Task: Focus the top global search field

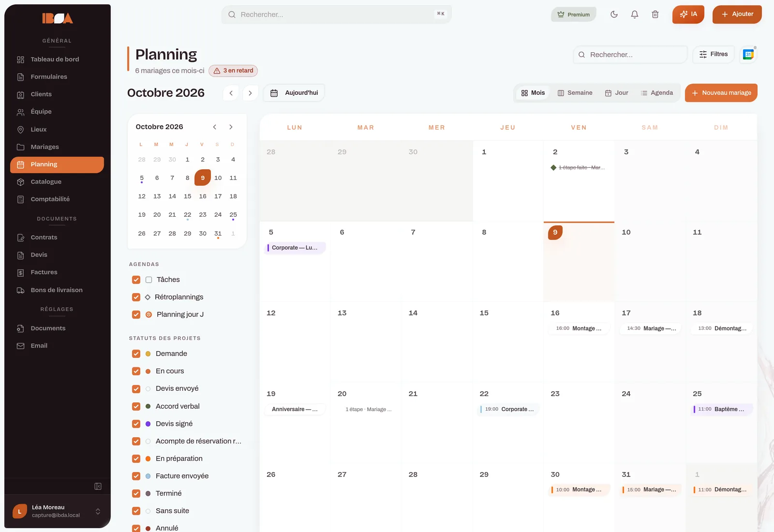Action: (x=336, y=15)
